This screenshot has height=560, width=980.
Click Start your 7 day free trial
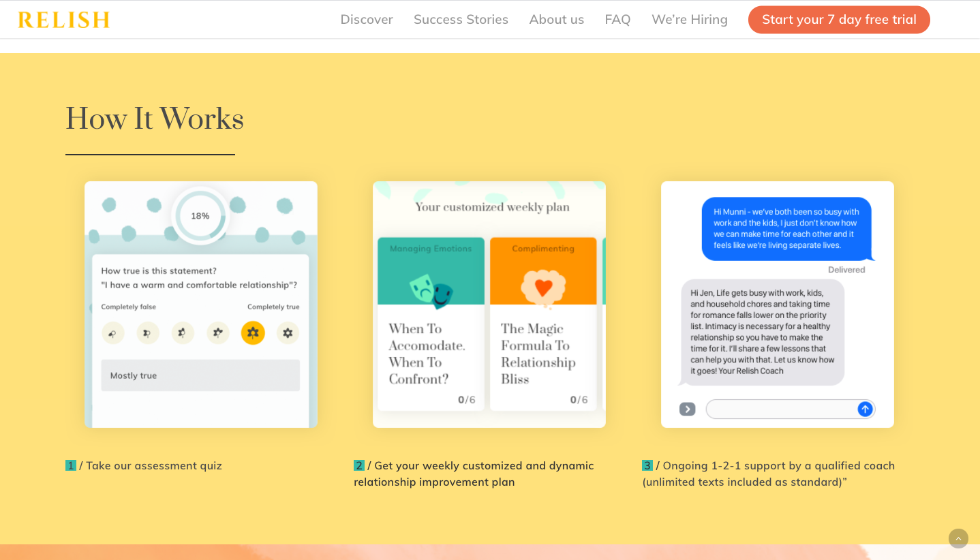tap(839, 20)
